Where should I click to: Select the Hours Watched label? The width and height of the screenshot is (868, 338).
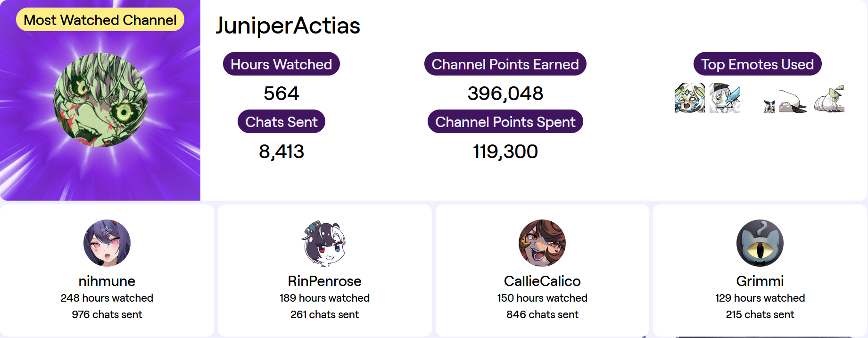pyautogui.click(x=281, y=64)
